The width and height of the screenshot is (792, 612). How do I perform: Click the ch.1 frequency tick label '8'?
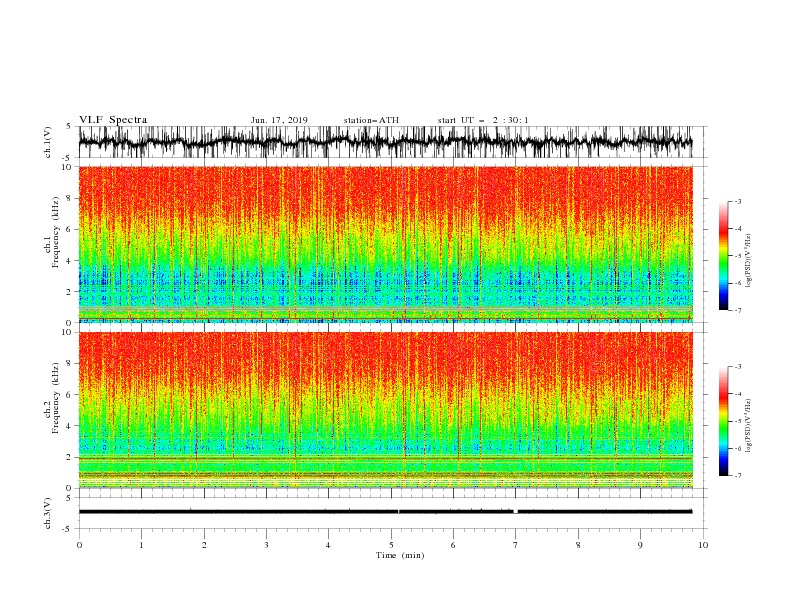(69, 198)
